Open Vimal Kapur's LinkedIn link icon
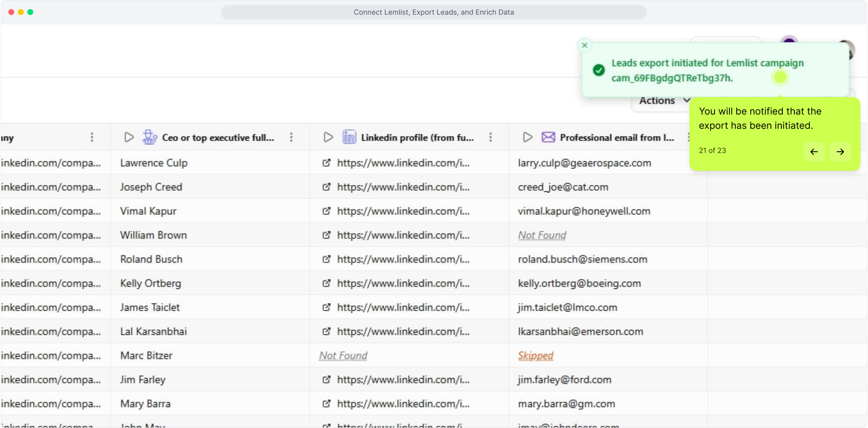This screenshot has width=868, height=428. click(326, 211)
